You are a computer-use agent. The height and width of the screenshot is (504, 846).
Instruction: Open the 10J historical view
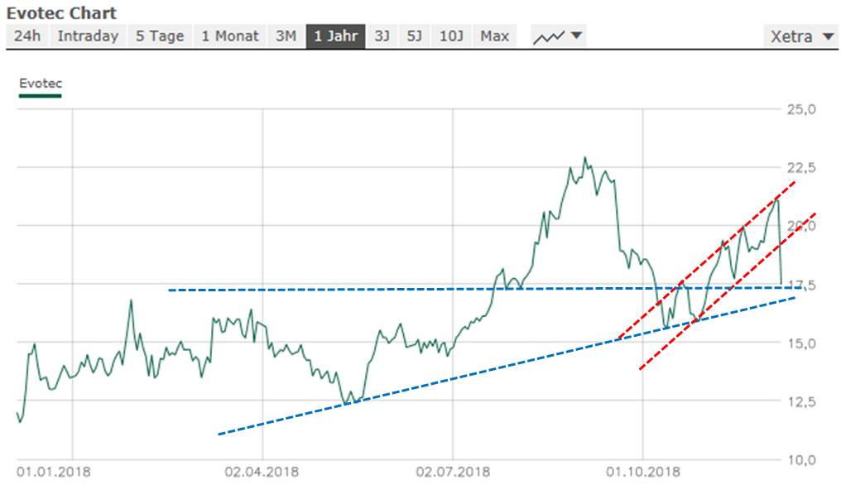point(450,36)
